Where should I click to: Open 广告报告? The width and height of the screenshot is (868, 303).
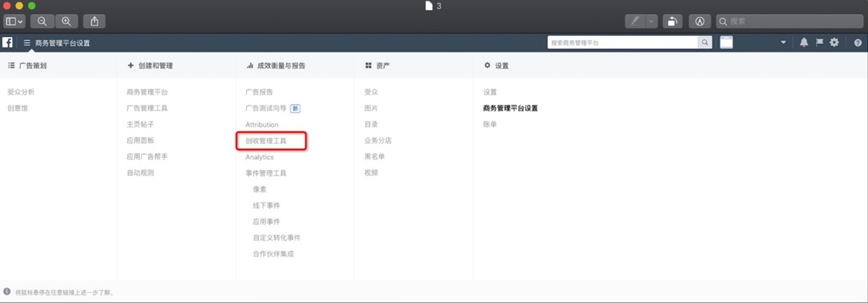tap(259, 92)
